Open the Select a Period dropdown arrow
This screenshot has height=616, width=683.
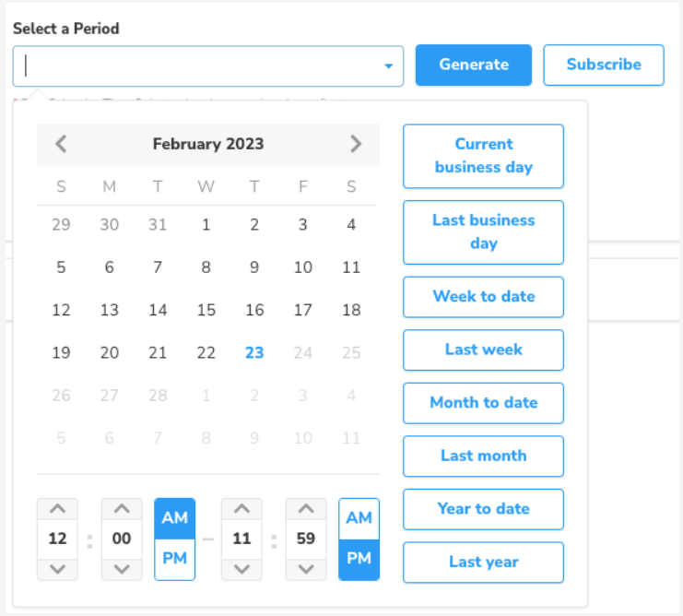(x=388, y=66)
